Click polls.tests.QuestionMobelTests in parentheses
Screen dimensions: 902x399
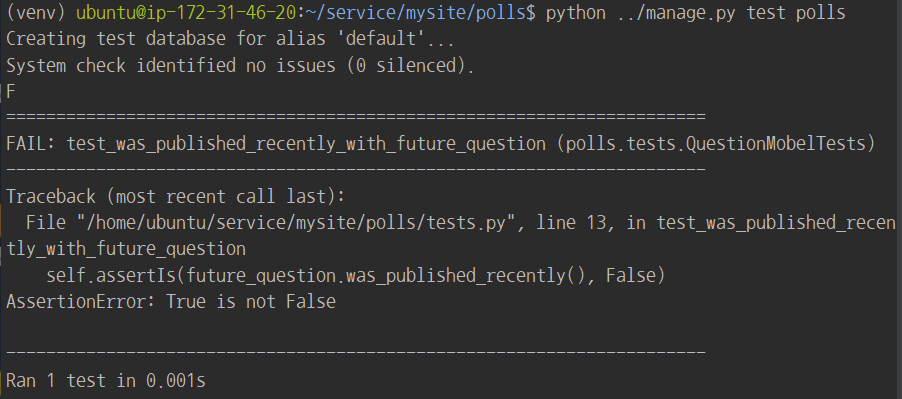(x=716, y=144)
